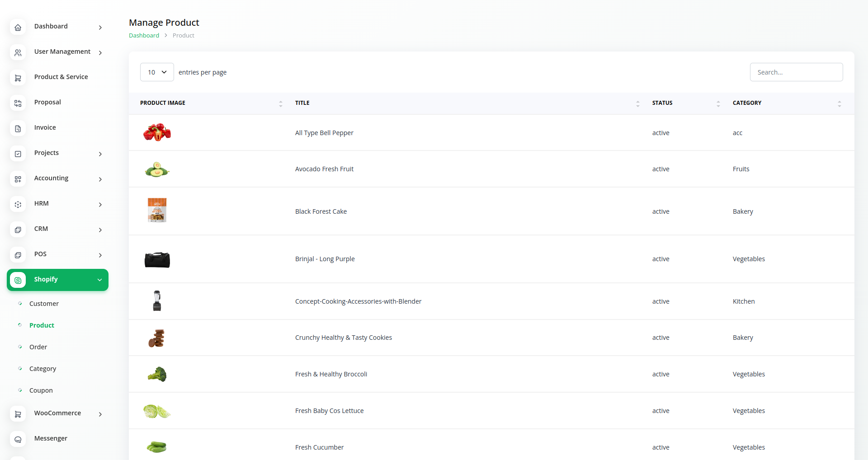Click the Proposal icon in sidebar
The width and height of the screenshot is (868, 460).
(18, 103)
